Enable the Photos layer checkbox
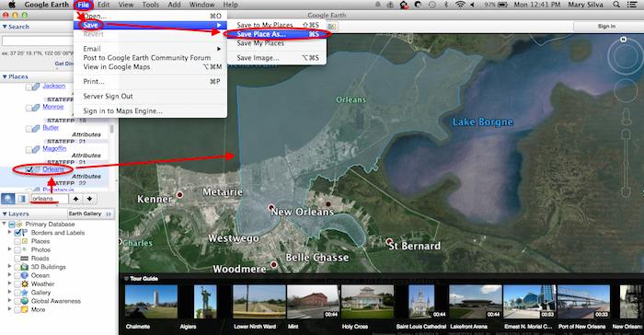This screenshot has width=644, height=335. 17,250
